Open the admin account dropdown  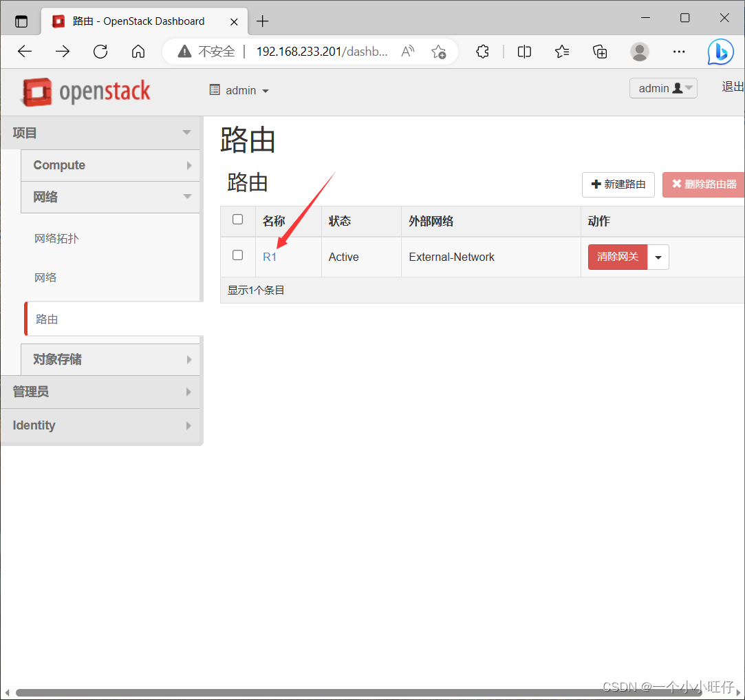point(662,87)
